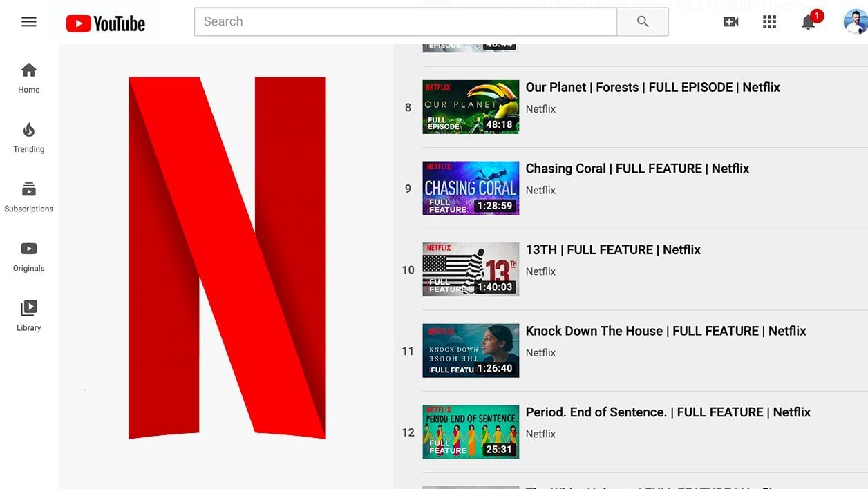Visit Netflix channel under Chasing Coral

[x=540, y=190]
